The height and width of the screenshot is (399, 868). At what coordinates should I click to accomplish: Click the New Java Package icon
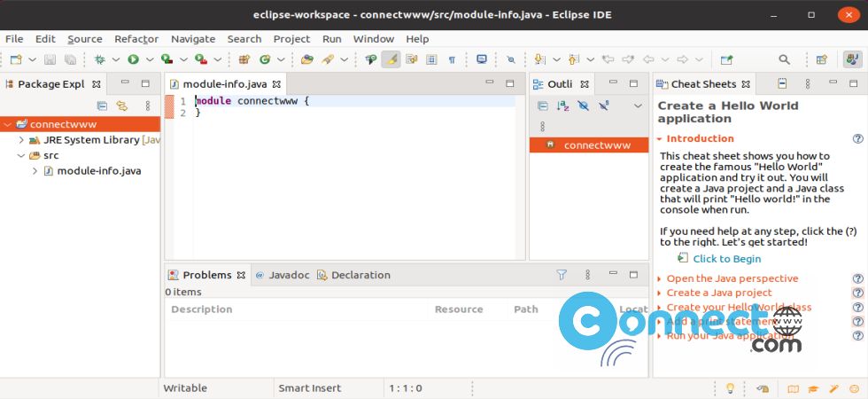(x=244, y=59)
